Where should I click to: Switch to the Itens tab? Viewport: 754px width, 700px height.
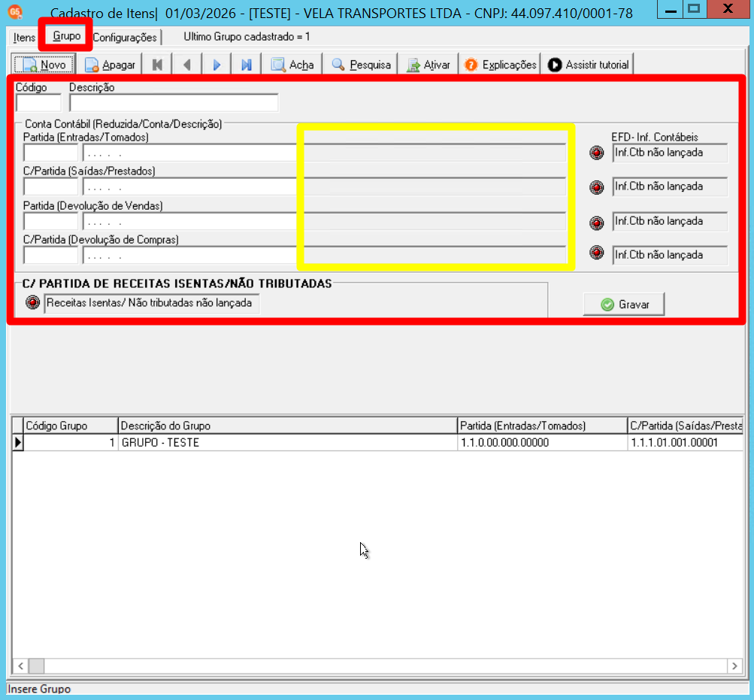pyautogui.click(x=24, y=37)
